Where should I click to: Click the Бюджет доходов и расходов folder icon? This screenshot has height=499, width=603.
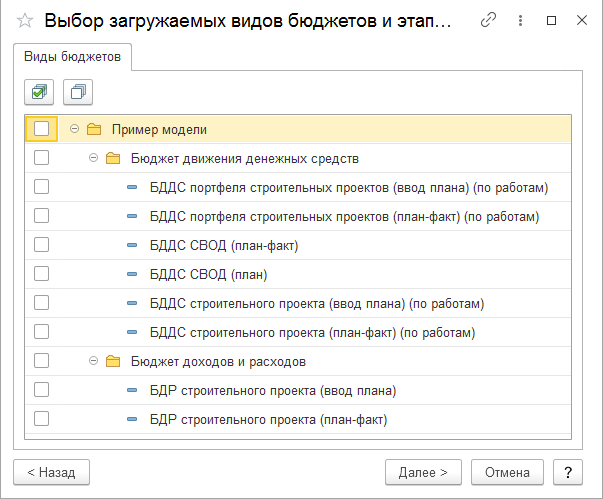pos(113,361)
